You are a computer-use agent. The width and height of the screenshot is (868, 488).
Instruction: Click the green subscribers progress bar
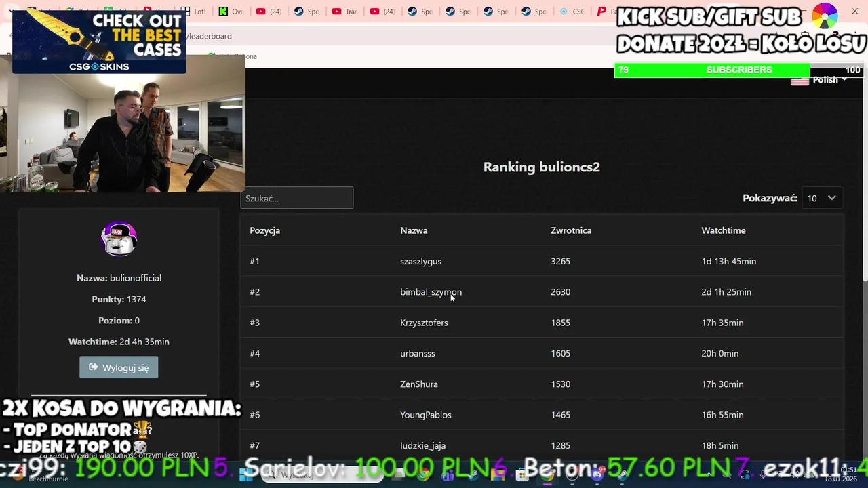click(712, 70)
